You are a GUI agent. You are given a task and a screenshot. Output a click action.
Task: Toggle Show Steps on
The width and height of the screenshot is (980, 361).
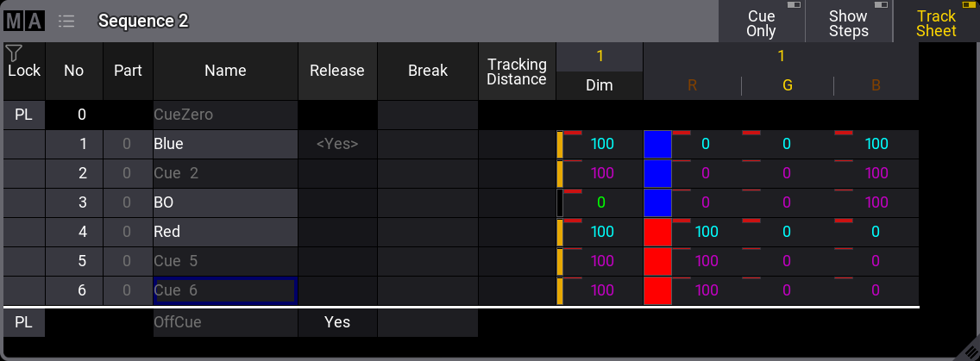tap(847, 22)
